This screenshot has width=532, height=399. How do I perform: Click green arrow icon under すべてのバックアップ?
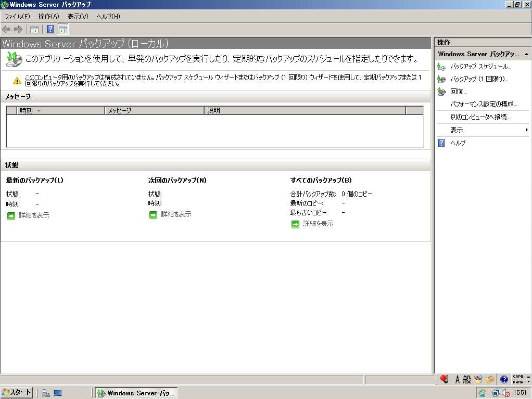pyautogui.click(x=296, y=224)
